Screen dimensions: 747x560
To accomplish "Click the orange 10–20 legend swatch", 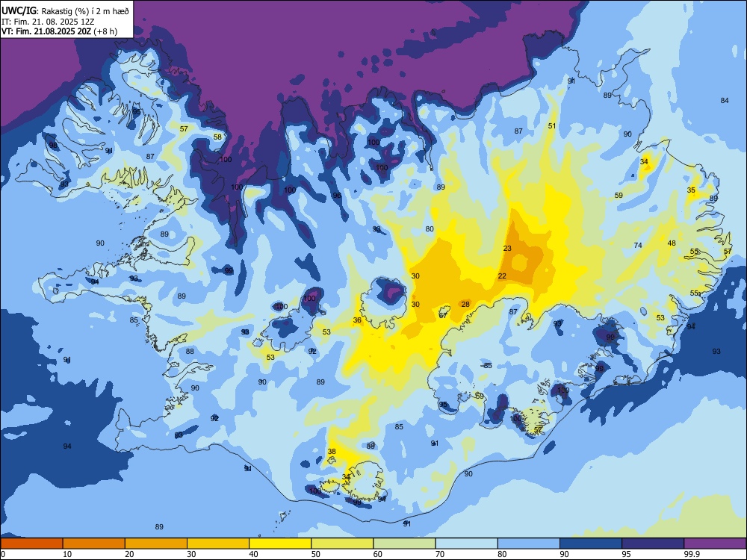I will point(94,544).
